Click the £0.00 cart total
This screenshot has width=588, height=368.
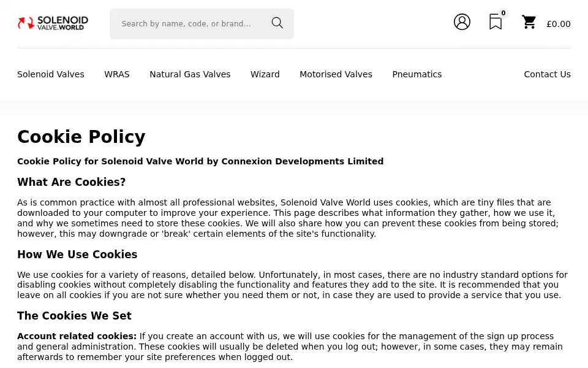pyautogui.click(x=559, y=24)
